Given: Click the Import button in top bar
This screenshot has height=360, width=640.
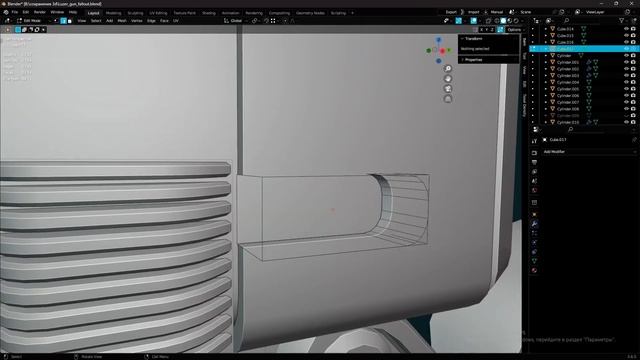Looking at the screenshot, I should pos(473,12).
